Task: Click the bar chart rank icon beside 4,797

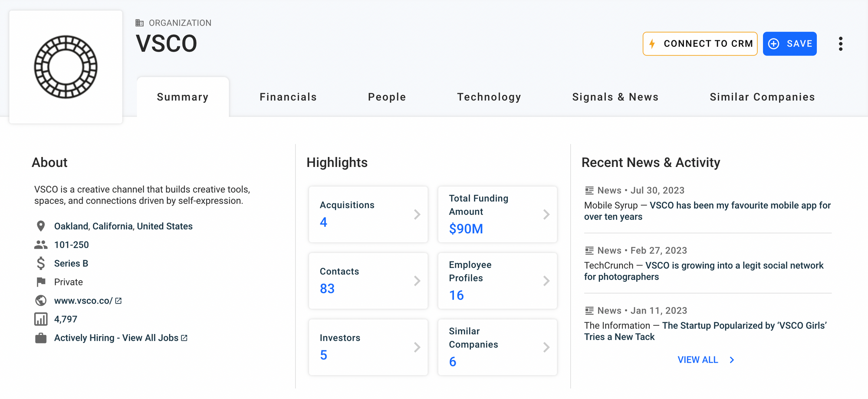Action: pyautogui.click(x=41, y=319)
